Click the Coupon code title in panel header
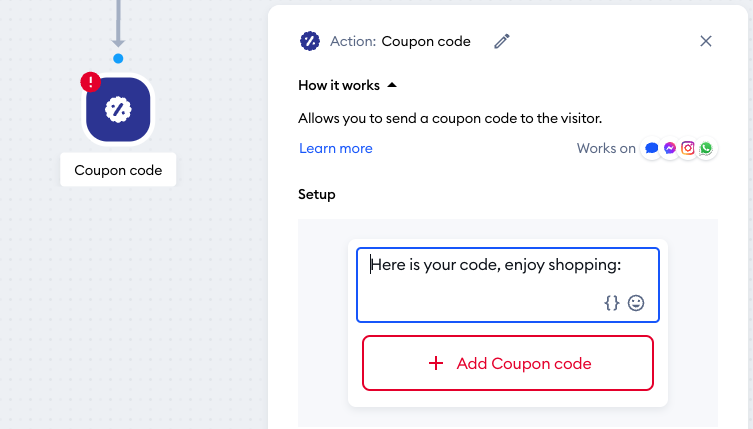 tap(426, 41)
